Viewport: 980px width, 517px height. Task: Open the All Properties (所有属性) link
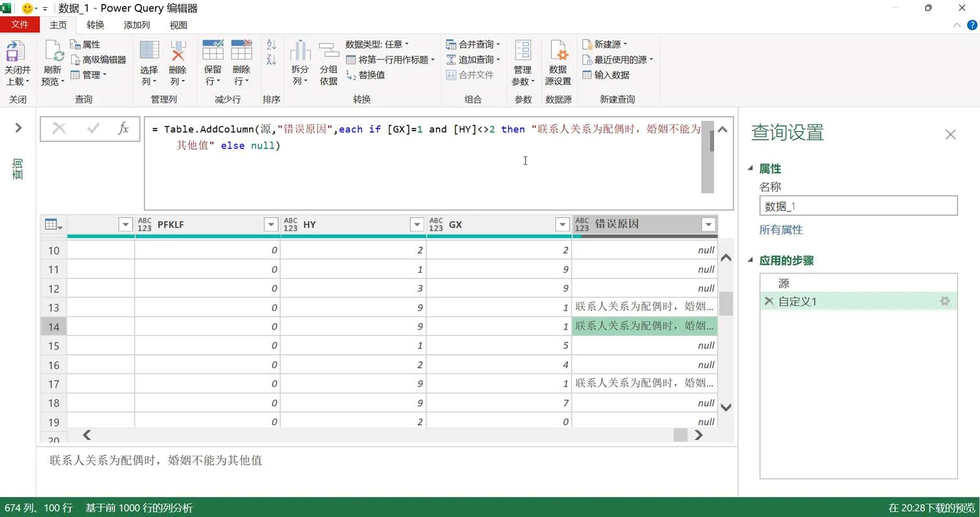(x=781, y=229)
